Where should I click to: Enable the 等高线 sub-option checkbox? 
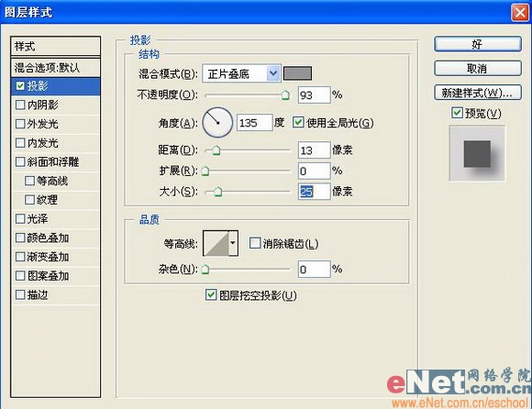point(29,181)
